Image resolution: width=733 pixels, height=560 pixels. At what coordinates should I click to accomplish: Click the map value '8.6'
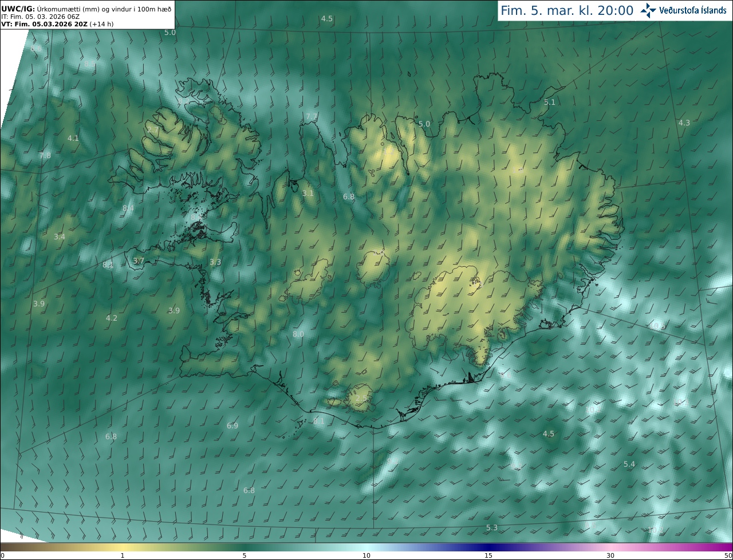coord(36,49)
